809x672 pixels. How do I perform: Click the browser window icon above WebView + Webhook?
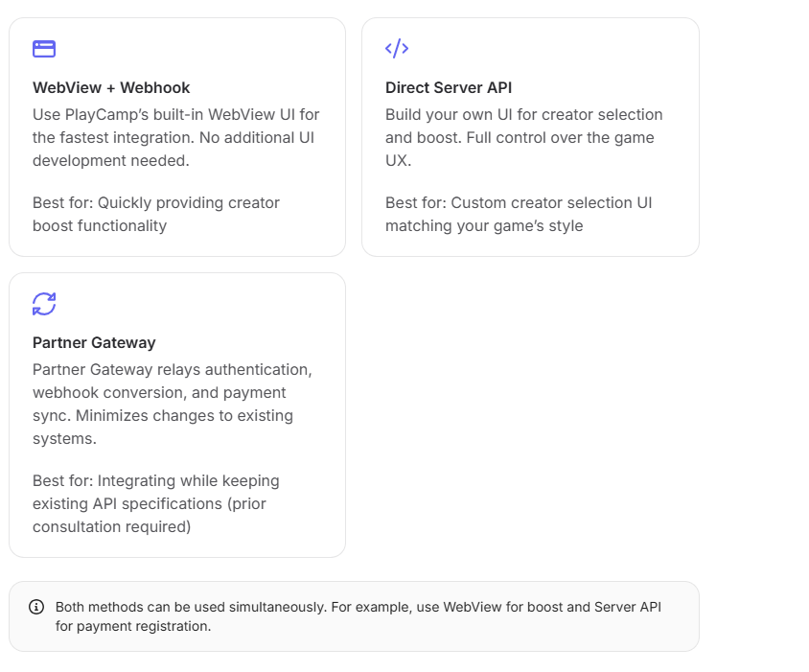point(44,49)
